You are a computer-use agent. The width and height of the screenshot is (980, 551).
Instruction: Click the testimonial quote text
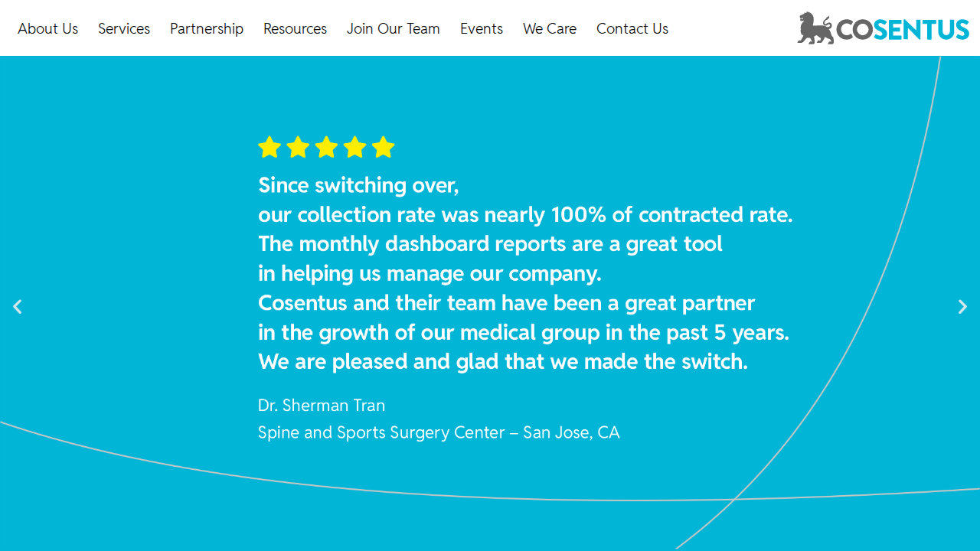[525, 273]
